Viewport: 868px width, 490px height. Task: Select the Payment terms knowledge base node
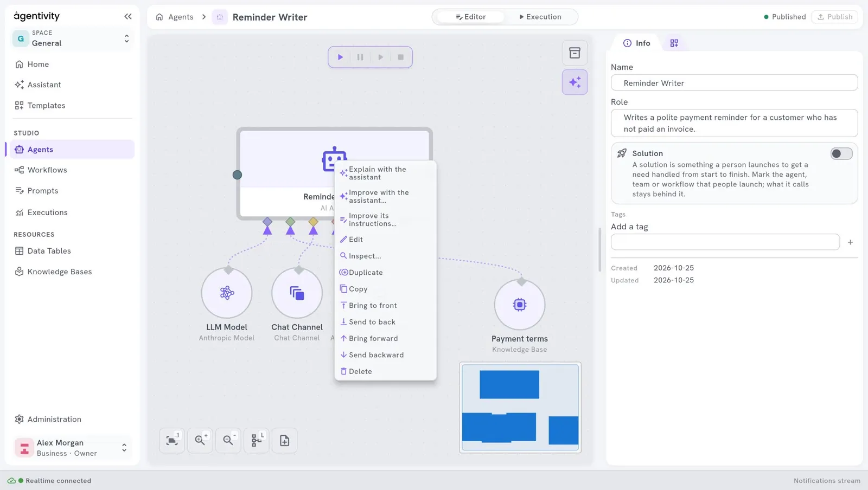pyautogui.click(x=520, y=304)
